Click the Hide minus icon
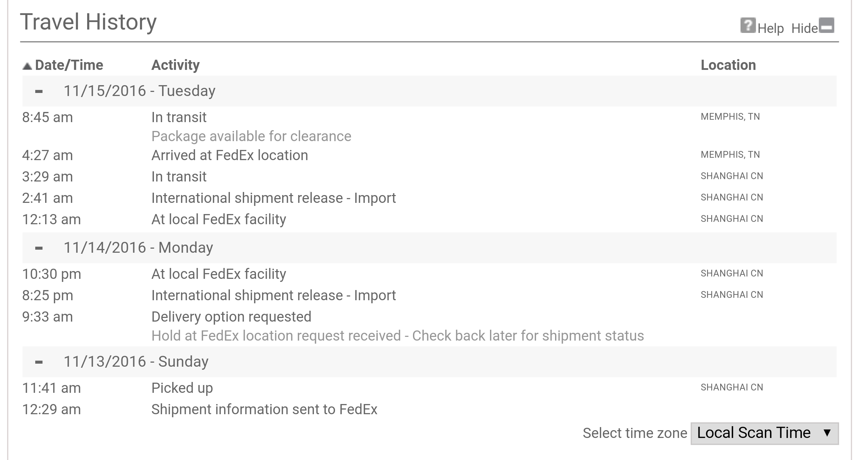Image resolution: width=868 pixels, height=460 pixels. click(x=827, y=25)
